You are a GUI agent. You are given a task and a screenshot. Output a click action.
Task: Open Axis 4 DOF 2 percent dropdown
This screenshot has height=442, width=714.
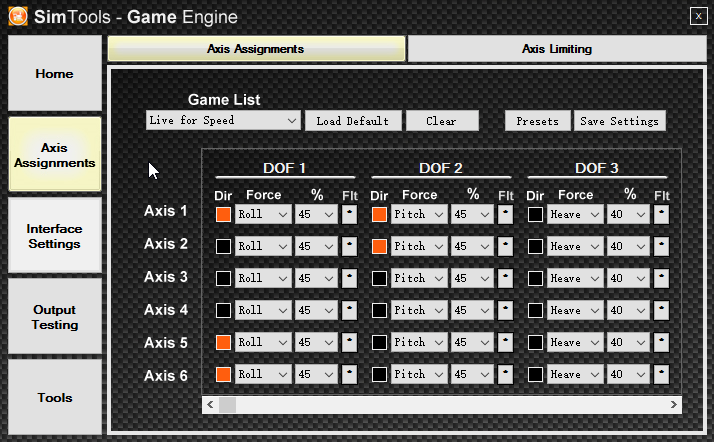(x=472, y=310)
